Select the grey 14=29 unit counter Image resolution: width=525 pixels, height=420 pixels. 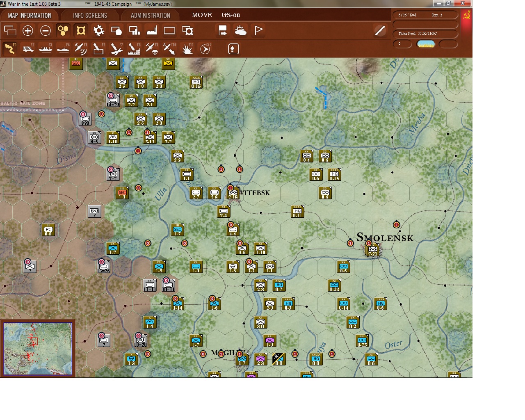(x=113, y=100)
